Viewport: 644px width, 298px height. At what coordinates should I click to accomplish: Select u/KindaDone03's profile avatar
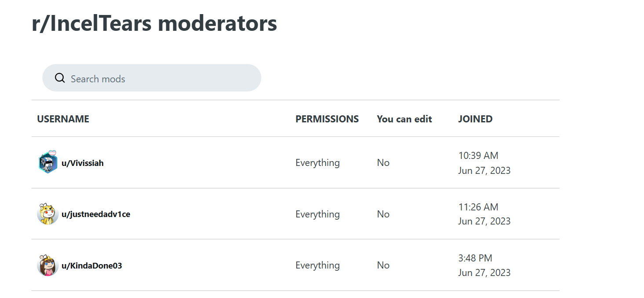point(48,265)
